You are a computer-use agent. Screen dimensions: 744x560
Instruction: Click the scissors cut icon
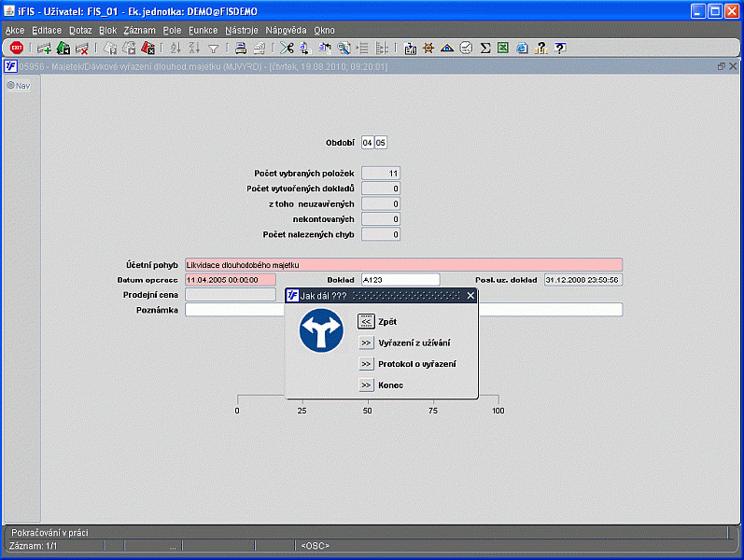click(x=287, y=48)
